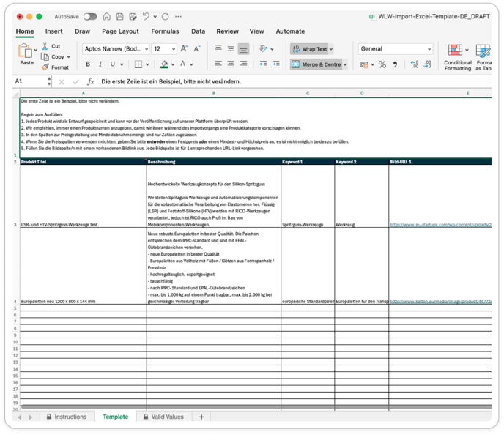The height and width of the screenshot is (435, 504).
Task: Toggle bold formatting
Action: pos(88,64)
